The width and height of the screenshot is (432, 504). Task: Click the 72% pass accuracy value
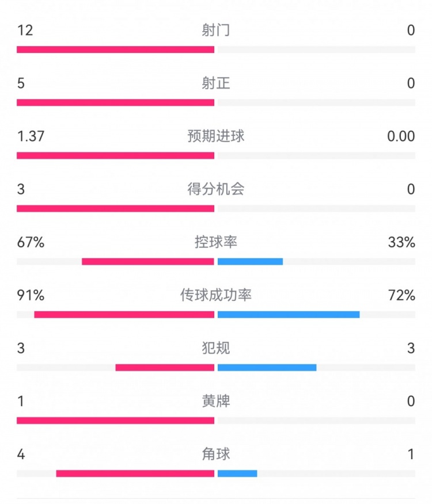point(401,295)
